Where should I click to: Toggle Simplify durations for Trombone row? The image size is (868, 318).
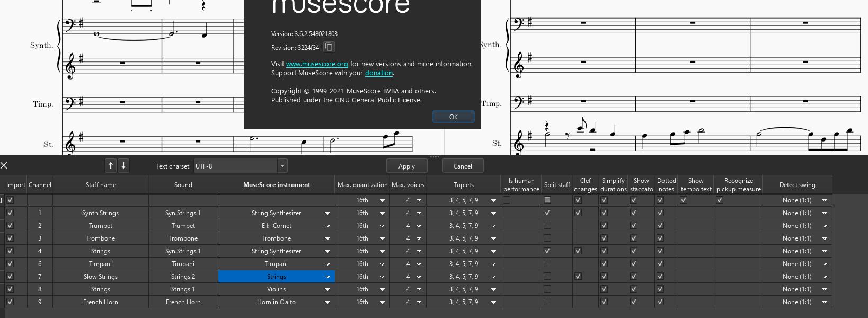click(604, 238)
